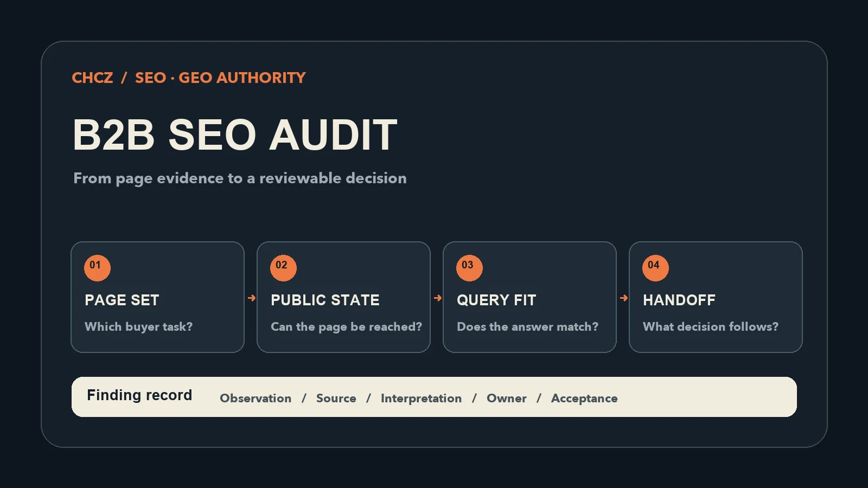Click the orange 02 step badge
The image size is (868, 488).
[x=283, y=268]
